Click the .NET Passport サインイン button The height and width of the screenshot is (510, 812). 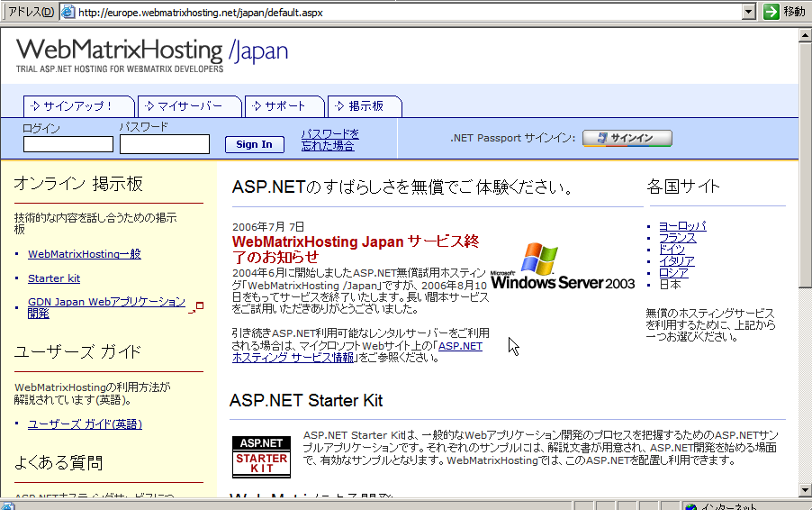tap(627, 138)
